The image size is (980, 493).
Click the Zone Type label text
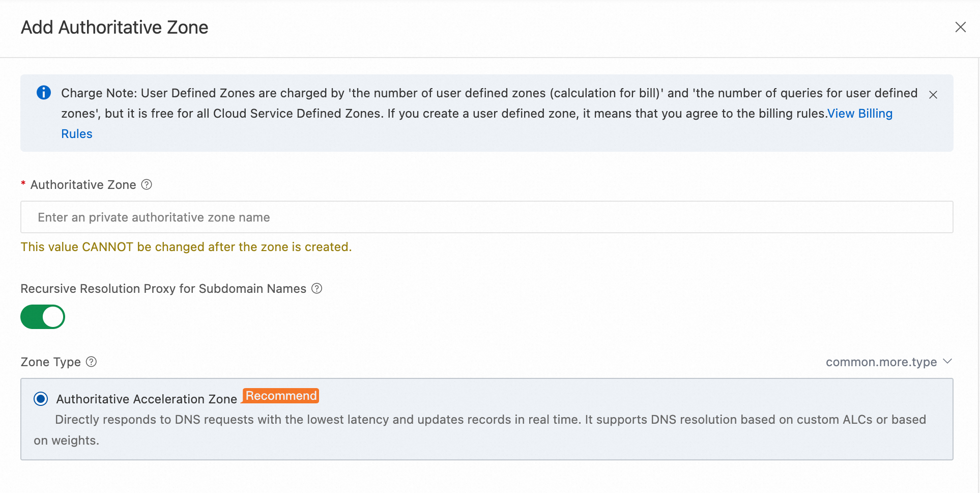(x=50, y=362)
